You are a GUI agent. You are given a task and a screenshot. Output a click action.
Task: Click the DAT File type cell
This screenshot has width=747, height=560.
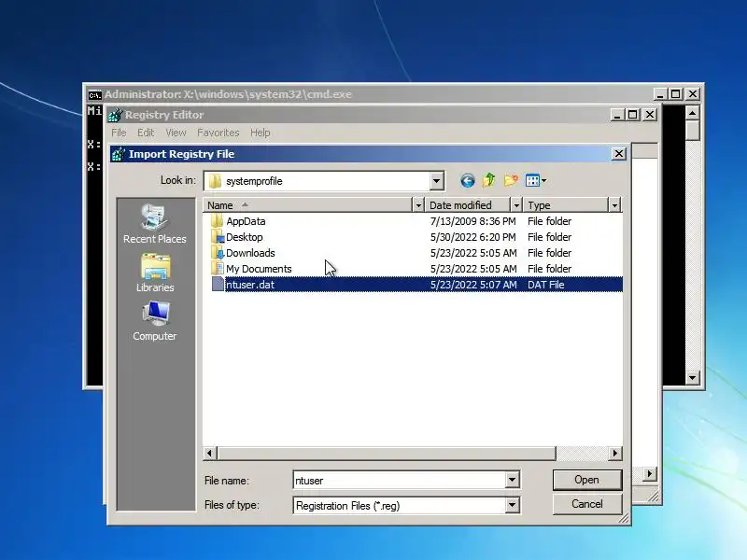(546, 285)
